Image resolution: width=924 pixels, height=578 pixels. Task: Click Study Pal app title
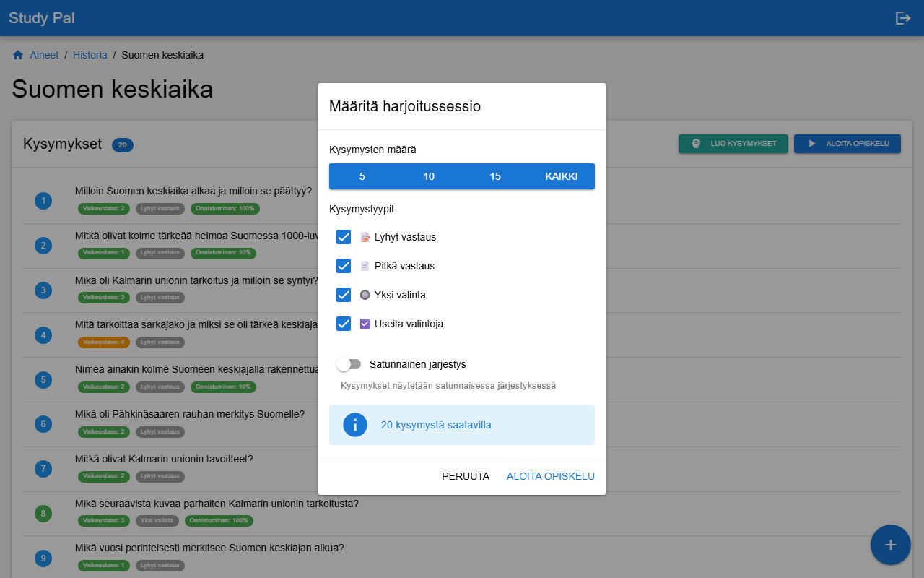click(42, 18)
